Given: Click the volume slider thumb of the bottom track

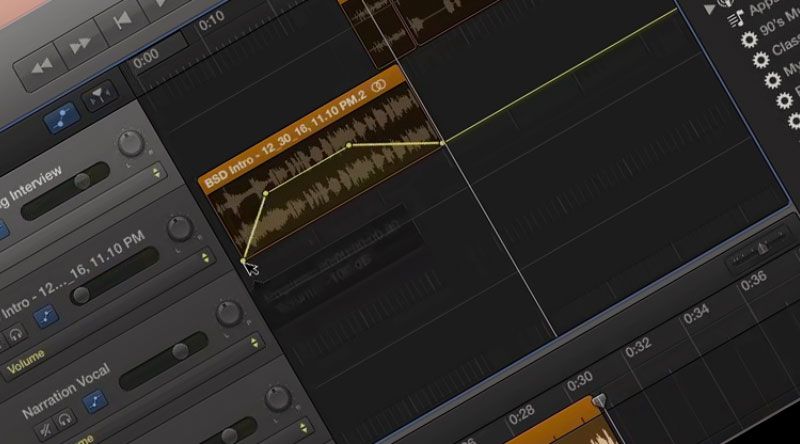Looking at the screenshot, I should pyautogui.click(x=229, y=435).
